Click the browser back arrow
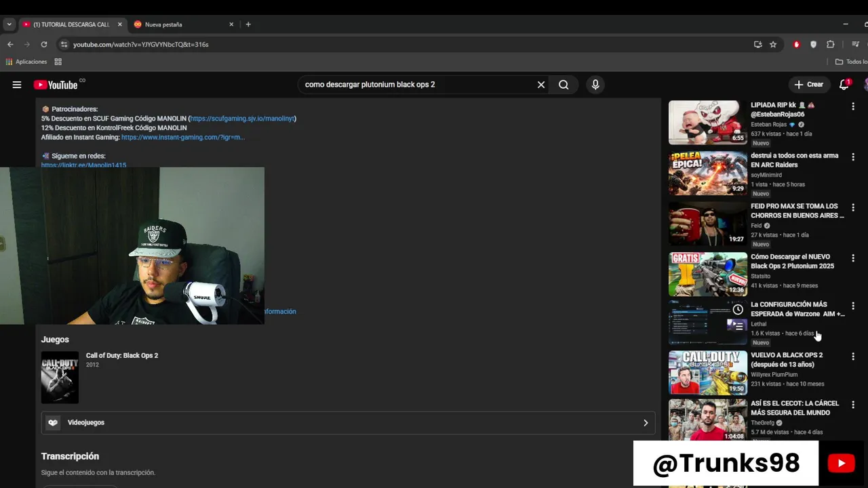 tap(10, 44)
